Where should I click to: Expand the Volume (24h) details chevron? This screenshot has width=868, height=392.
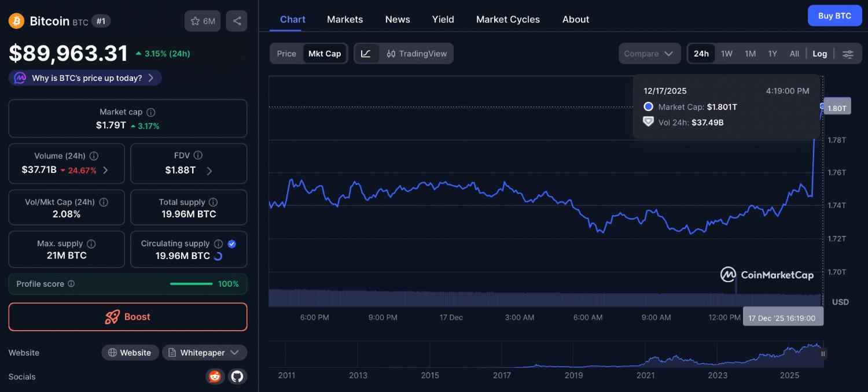[105, 170]
